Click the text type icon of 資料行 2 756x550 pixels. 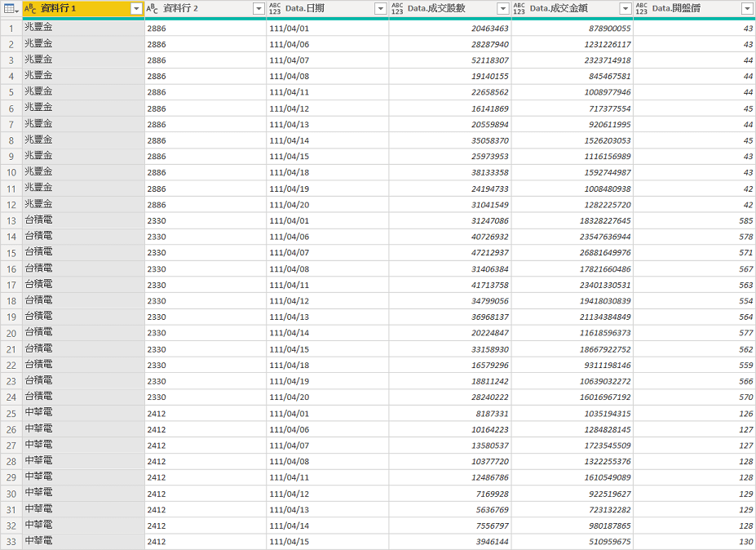point(152,8)
